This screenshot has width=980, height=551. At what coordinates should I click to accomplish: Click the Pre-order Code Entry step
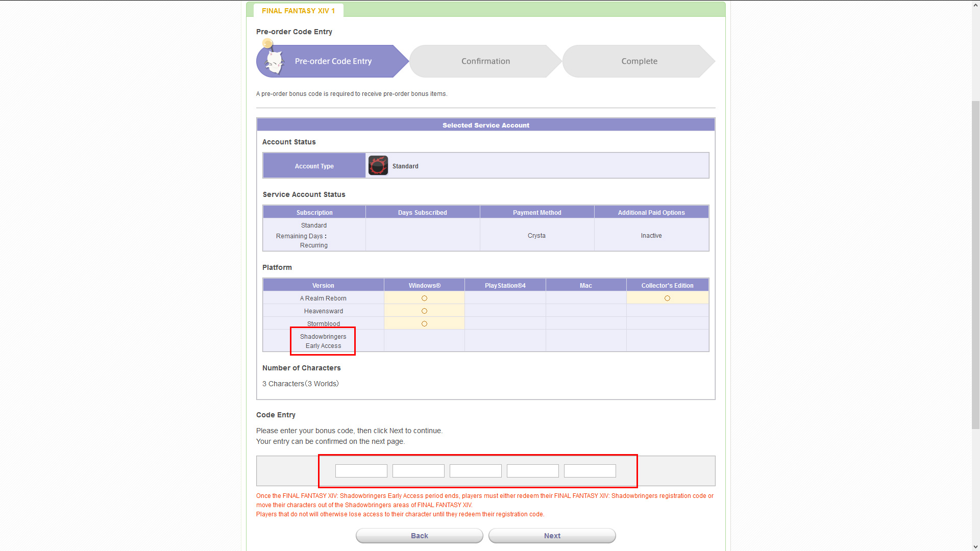[332, 61]
